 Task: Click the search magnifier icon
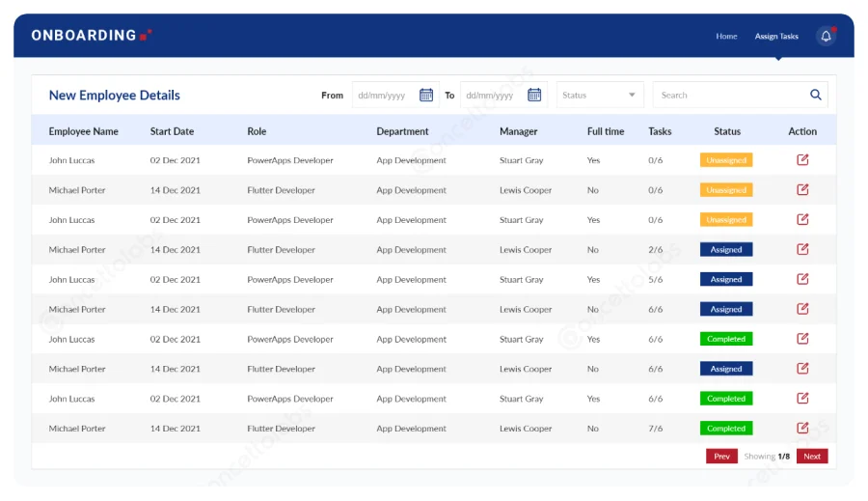(816, 95)
